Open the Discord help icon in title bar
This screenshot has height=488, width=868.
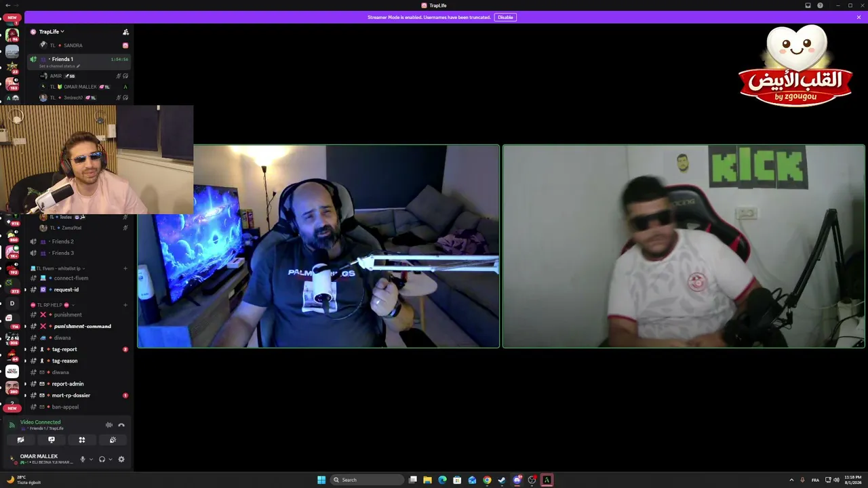pos(821,5)
